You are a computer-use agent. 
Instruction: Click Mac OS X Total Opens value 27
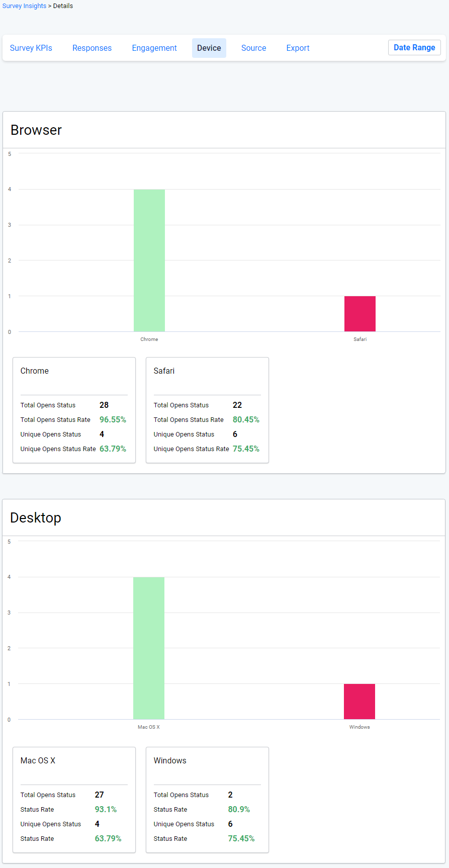(x=100, y=795)
